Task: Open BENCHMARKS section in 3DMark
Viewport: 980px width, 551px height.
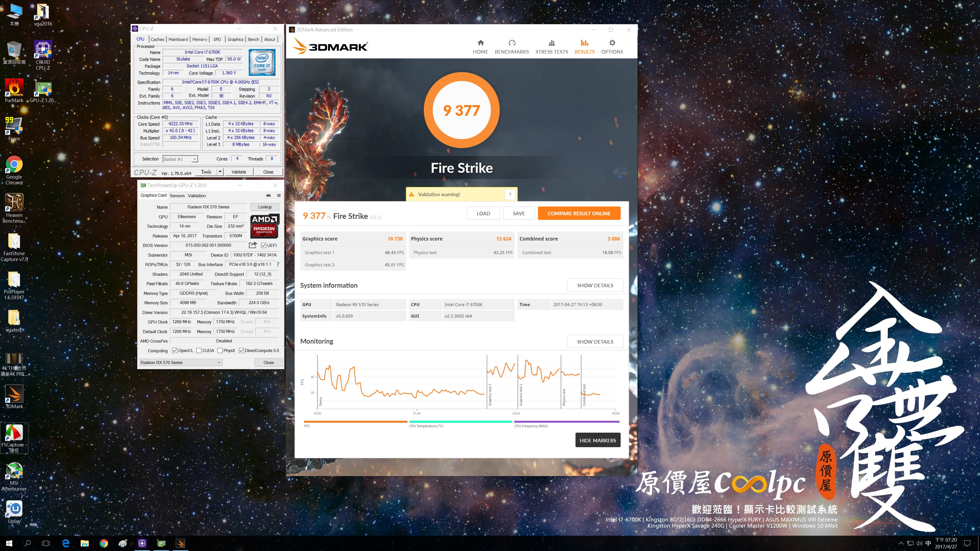Action: 512,47
